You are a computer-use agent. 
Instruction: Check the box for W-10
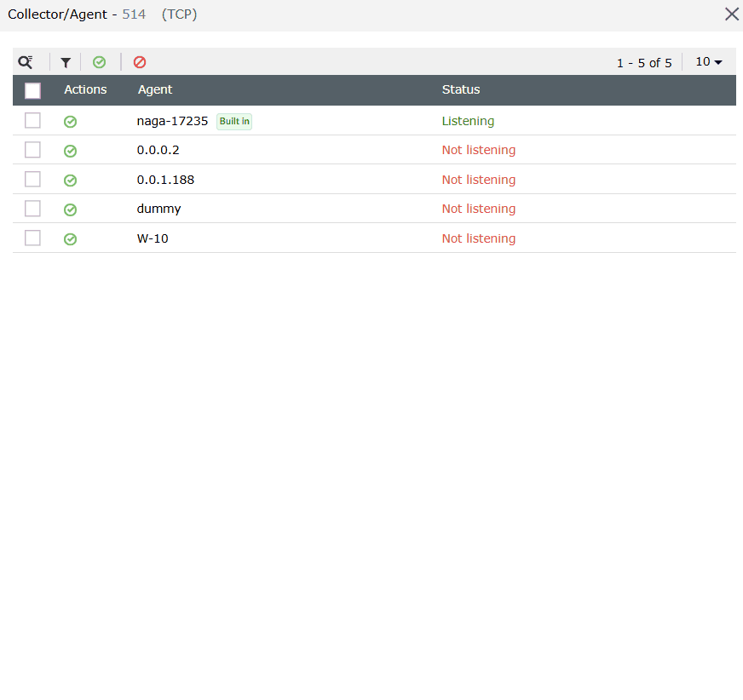pos(32,238)
